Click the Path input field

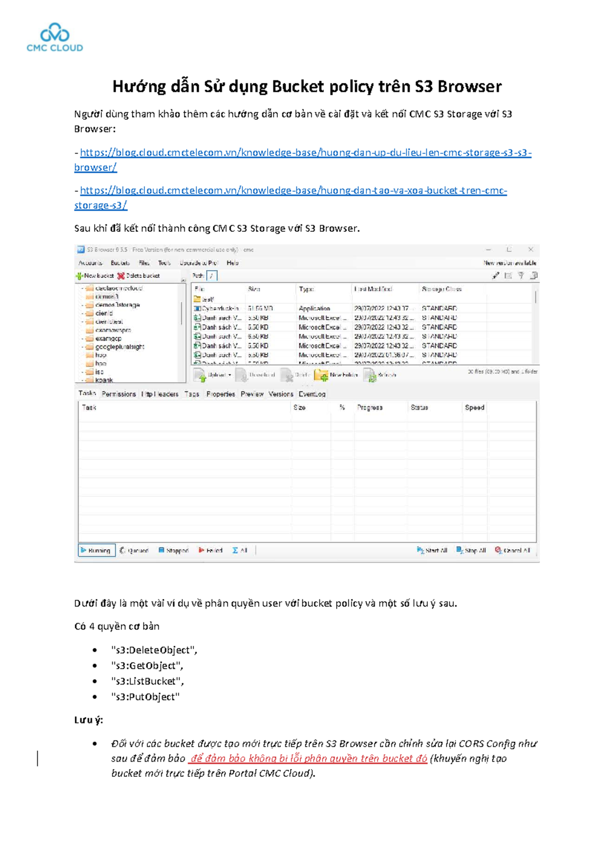point(212,276)
